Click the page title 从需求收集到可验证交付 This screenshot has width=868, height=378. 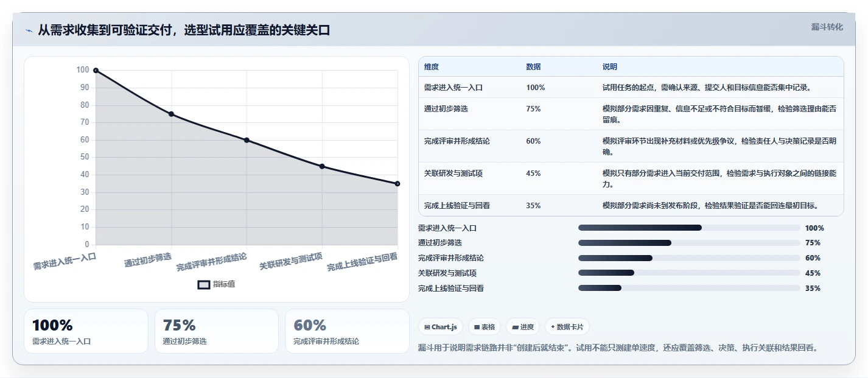[x=184, y=30]
